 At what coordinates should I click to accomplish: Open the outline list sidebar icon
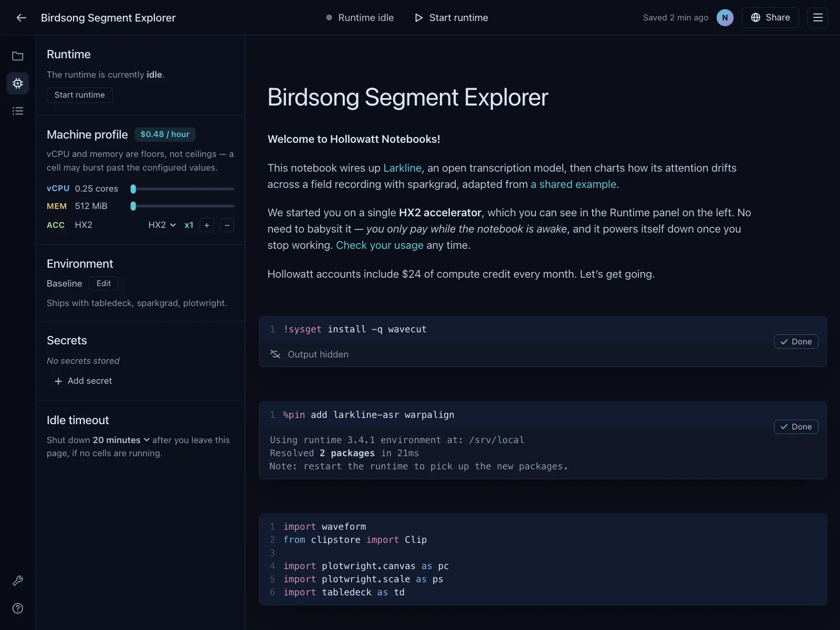click(x=18, y=111)
